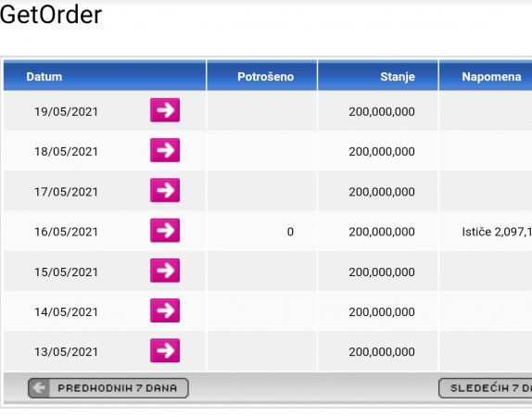
Task: Click the Ističe note on 16/05/2021
Action: (x=497, y=232)
